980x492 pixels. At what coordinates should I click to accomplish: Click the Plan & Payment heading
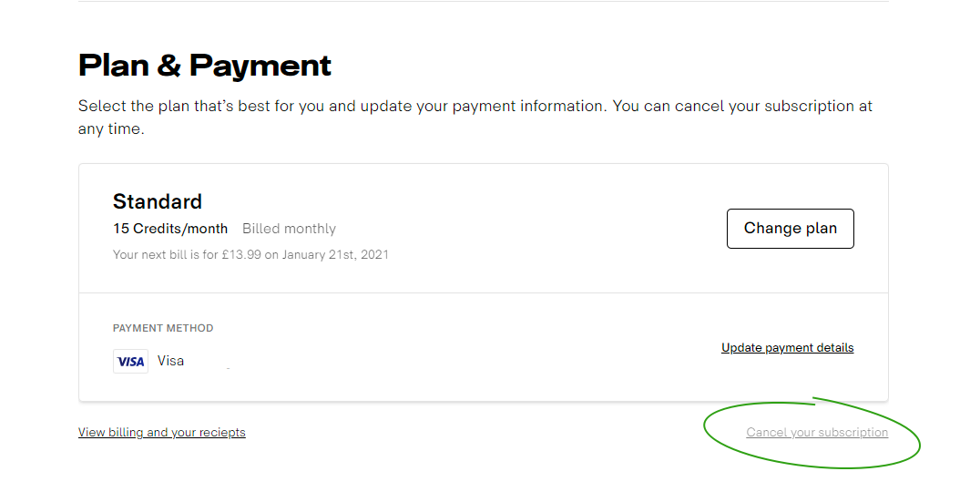click(x=204, y=66)
